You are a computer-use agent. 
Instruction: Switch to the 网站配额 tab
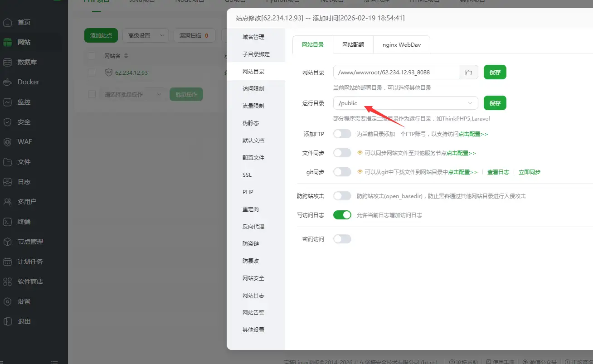353,44
